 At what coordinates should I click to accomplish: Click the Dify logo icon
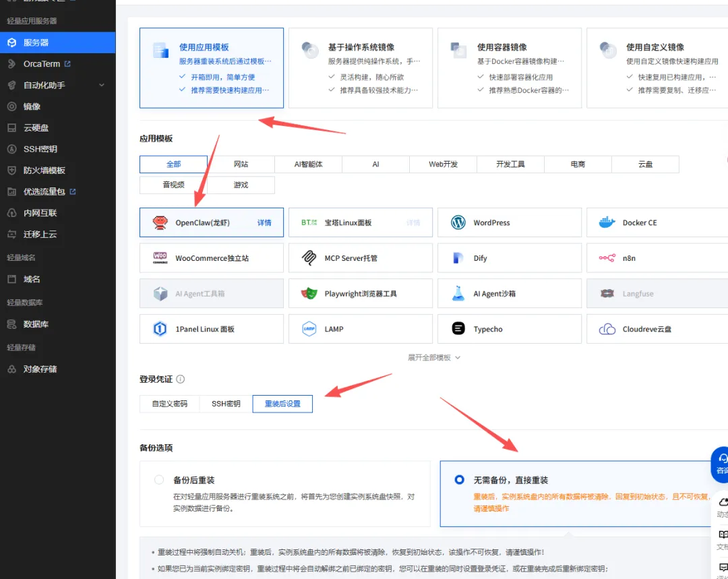(458, 258)
